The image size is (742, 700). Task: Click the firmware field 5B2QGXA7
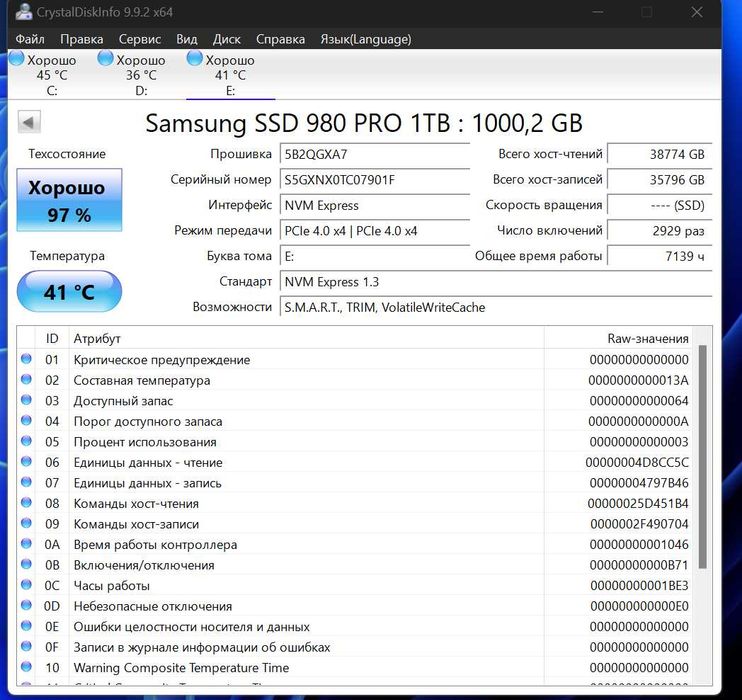[x=375, y=154]
